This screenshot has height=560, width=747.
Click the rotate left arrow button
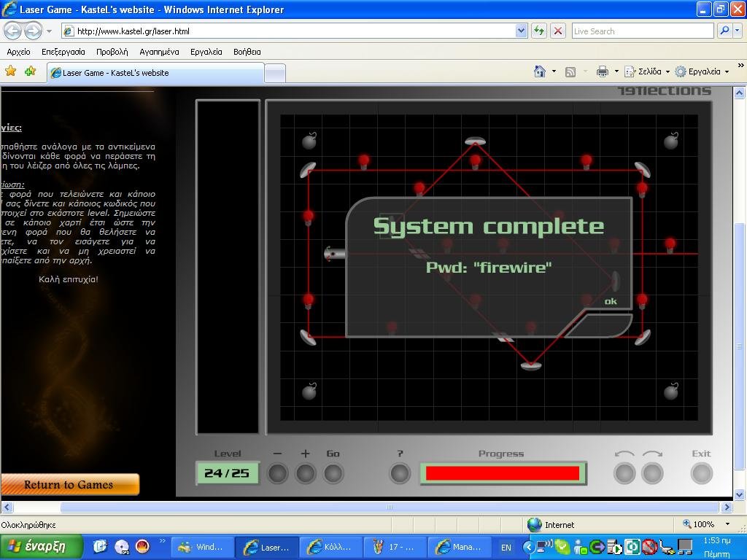tap(624, 473)
